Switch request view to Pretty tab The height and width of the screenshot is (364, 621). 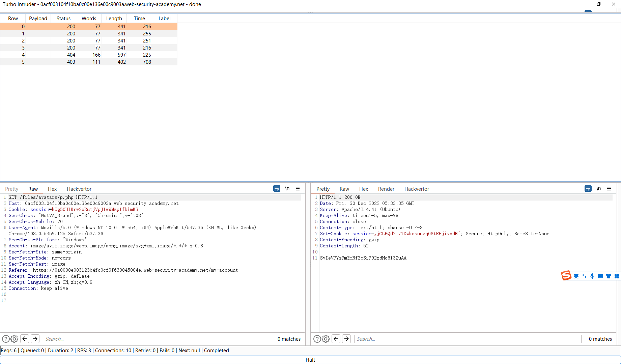click(12, 189)
